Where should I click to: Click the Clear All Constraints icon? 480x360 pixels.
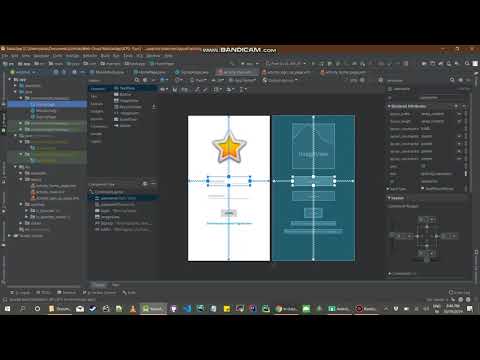(x=198, y=89)
